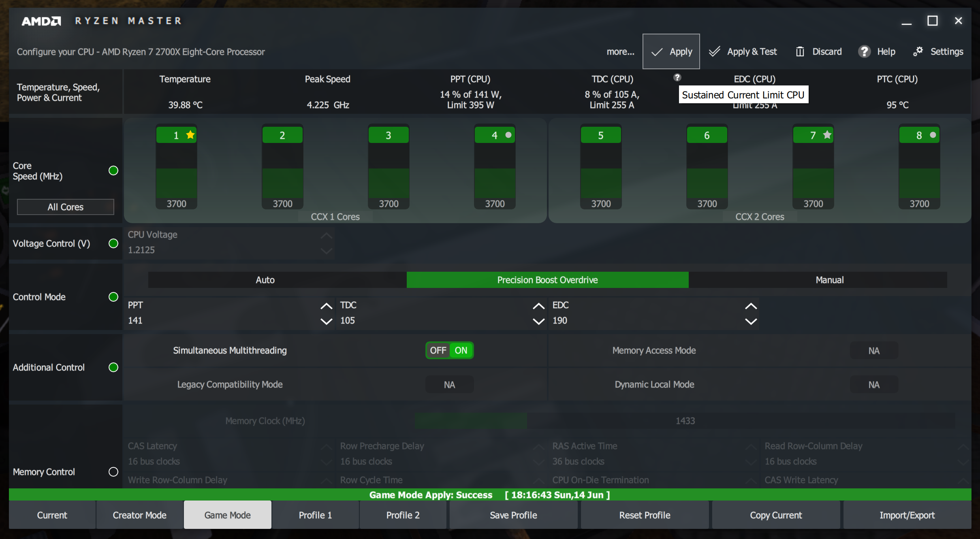980x539 pixels.
Task: Adjust core 5 speed slider bar
Action: tap(601, 170)
